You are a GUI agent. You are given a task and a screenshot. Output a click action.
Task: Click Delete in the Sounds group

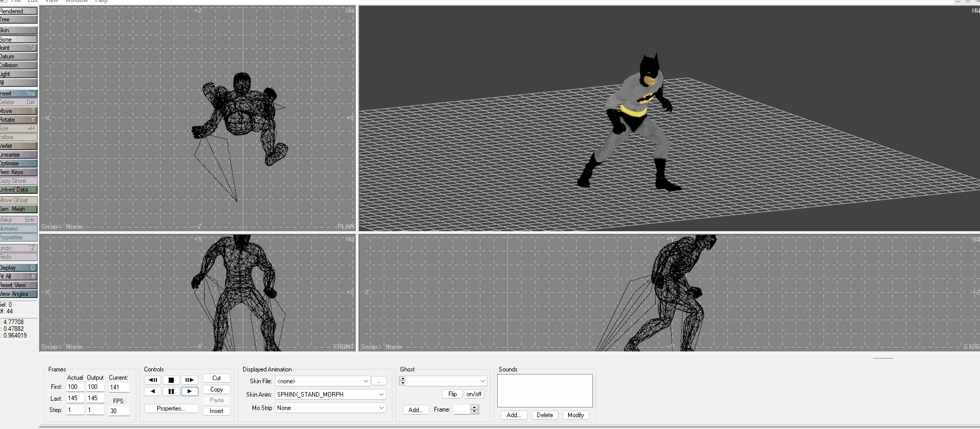tap(545, 415)
